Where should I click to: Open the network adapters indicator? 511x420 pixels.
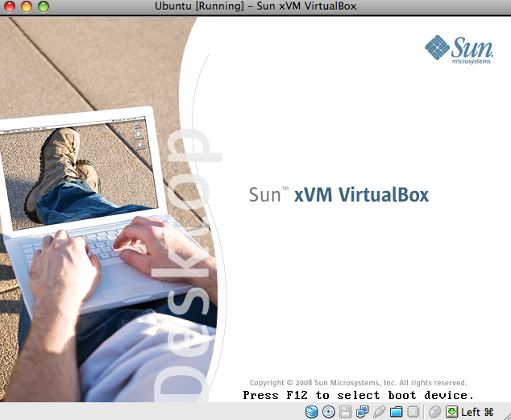click(x=363, y=412)
